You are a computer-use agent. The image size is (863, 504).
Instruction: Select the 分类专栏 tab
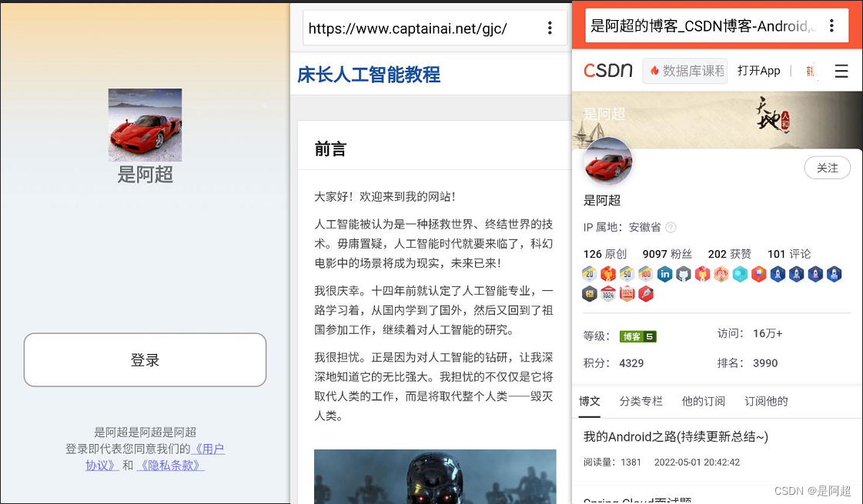[x=641, y=401]
